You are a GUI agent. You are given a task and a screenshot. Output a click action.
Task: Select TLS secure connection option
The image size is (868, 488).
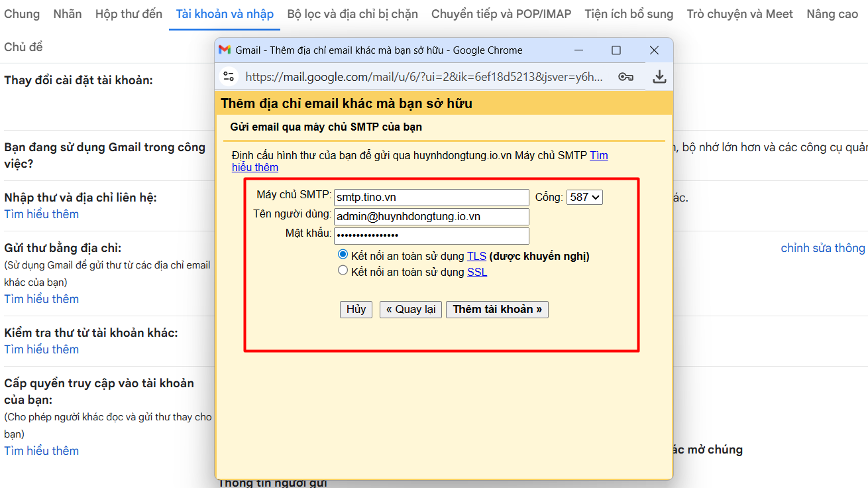[x=343, y=255]
